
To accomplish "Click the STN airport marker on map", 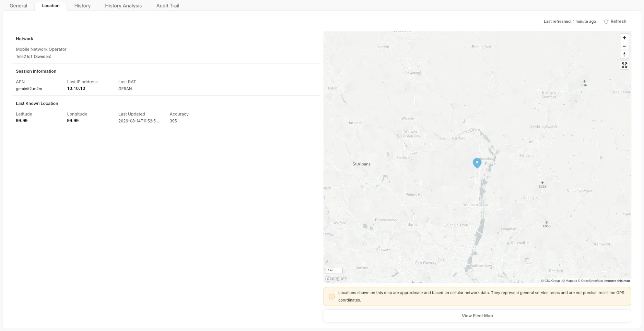I will coord(584,83).
